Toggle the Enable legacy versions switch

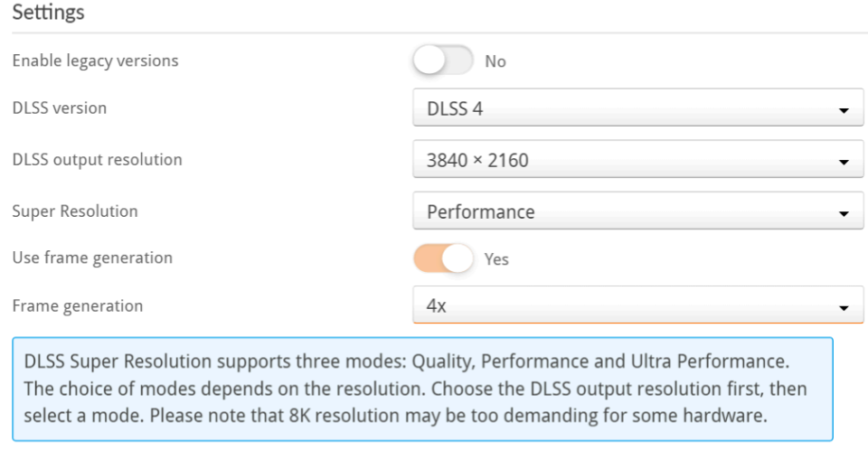443,61
